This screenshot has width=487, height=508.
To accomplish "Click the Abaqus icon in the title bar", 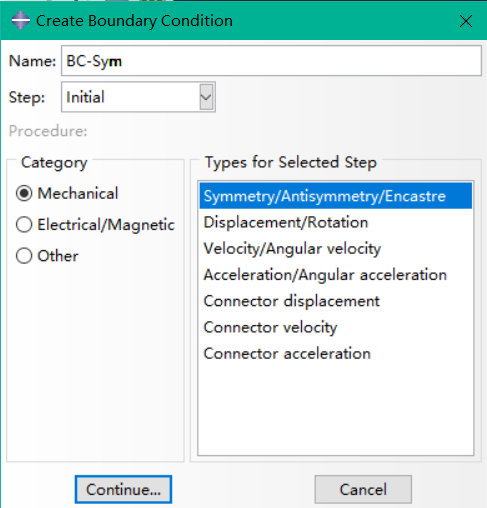I will [20, 20].
